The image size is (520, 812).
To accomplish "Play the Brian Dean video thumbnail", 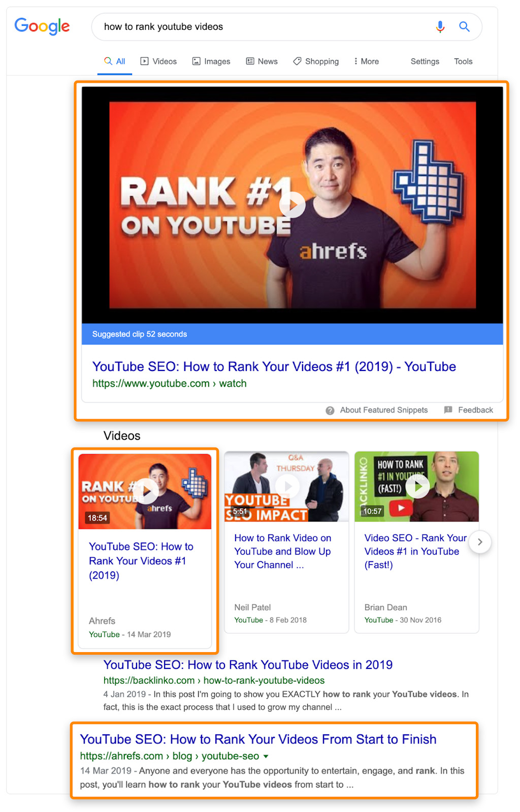I will point(418,486).
